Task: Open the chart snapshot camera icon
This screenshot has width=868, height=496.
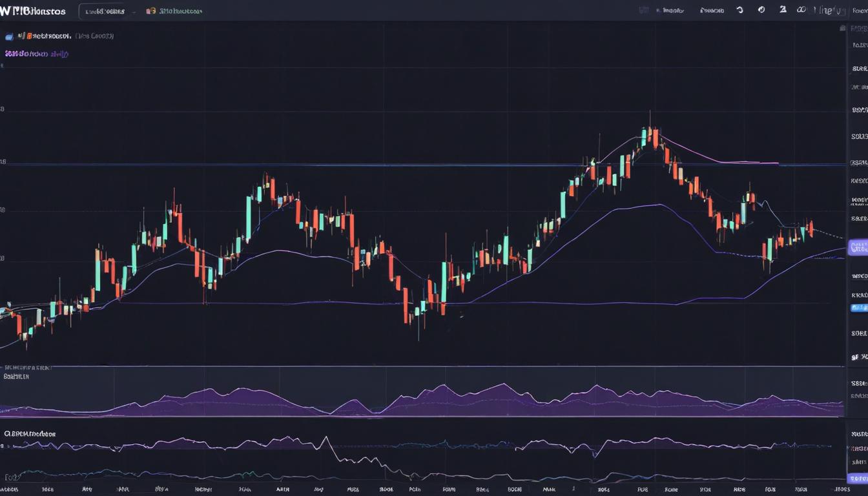Action: coord(761,10)
